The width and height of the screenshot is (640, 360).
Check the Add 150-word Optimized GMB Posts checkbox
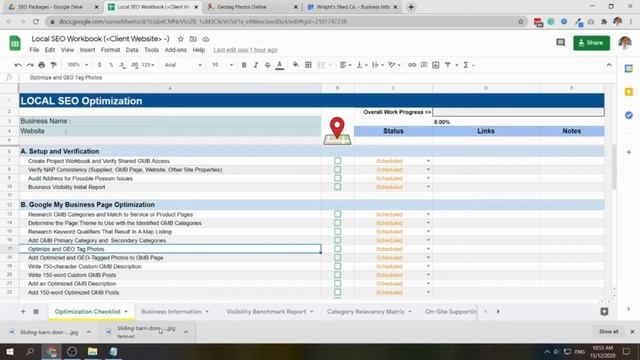[338, 292]
